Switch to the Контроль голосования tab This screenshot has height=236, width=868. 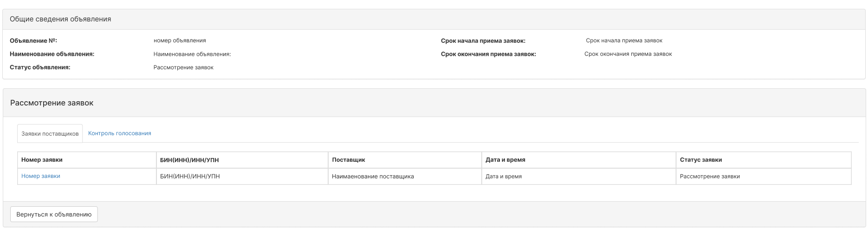pos(120,133)
